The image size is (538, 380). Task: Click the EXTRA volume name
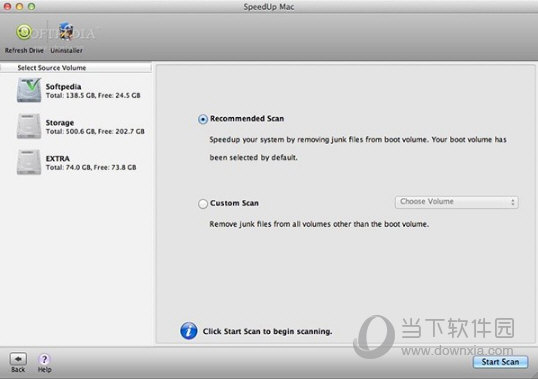[x=58, y=158]
